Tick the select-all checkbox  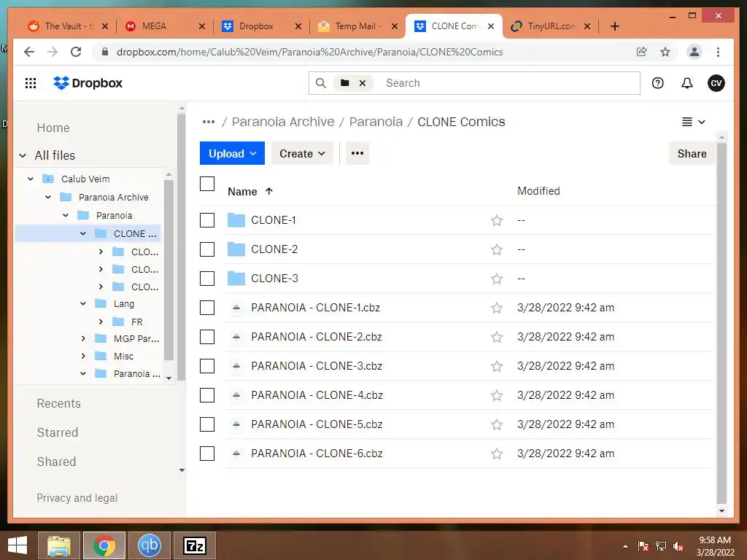207,184
